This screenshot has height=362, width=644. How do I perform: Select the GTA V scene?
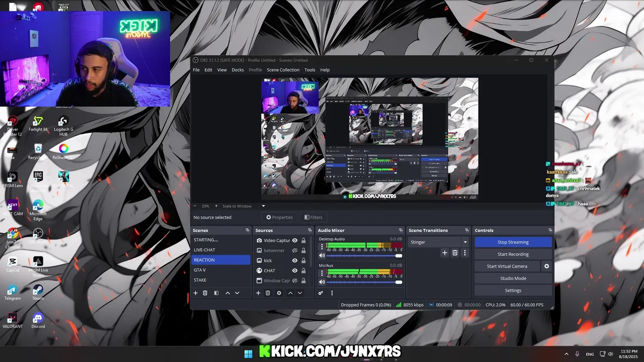pyautogui.click(x=221, y=270)
